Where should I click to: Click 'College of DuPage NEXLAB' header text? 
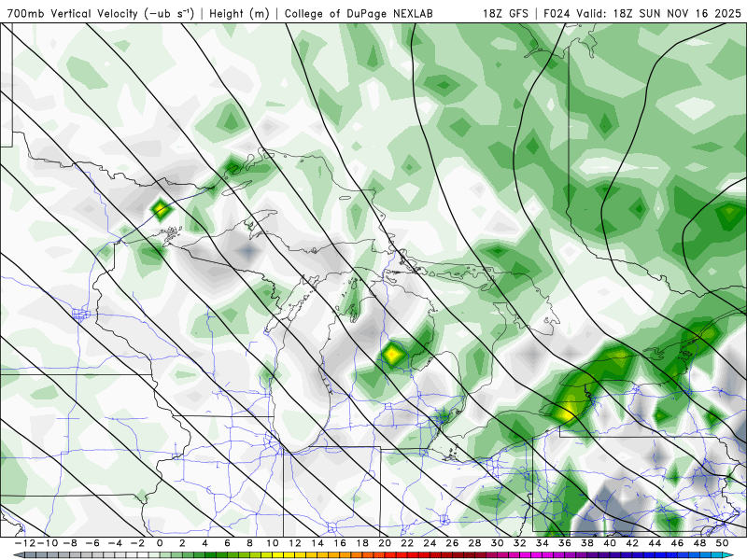(x=359, y=13)
